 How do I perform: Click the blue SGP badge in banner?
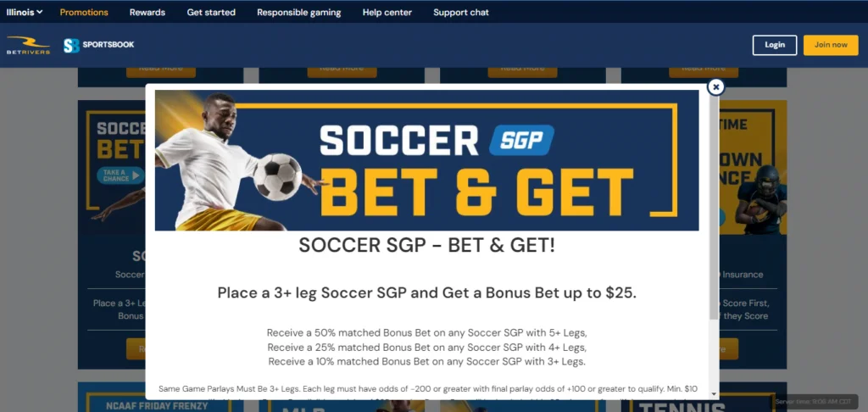point(521,140)
